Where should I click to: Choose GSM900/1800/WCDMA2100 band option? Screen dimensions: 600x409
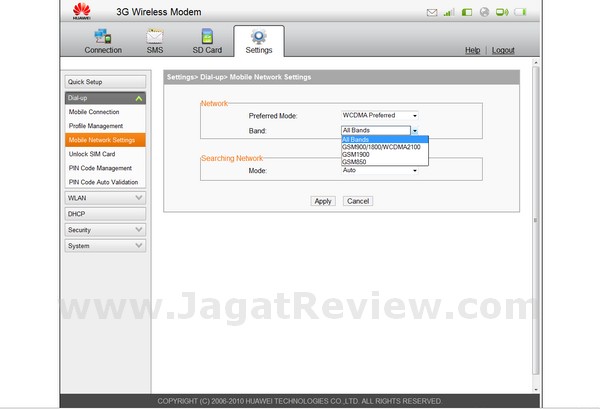tap(381, 147)
